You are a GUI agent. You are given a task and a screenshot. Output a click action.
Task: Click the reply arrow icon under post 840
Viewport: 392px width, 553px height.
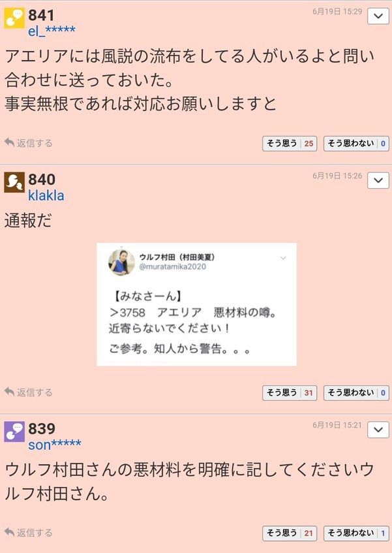pyautogui.click(x=10, y=392)
